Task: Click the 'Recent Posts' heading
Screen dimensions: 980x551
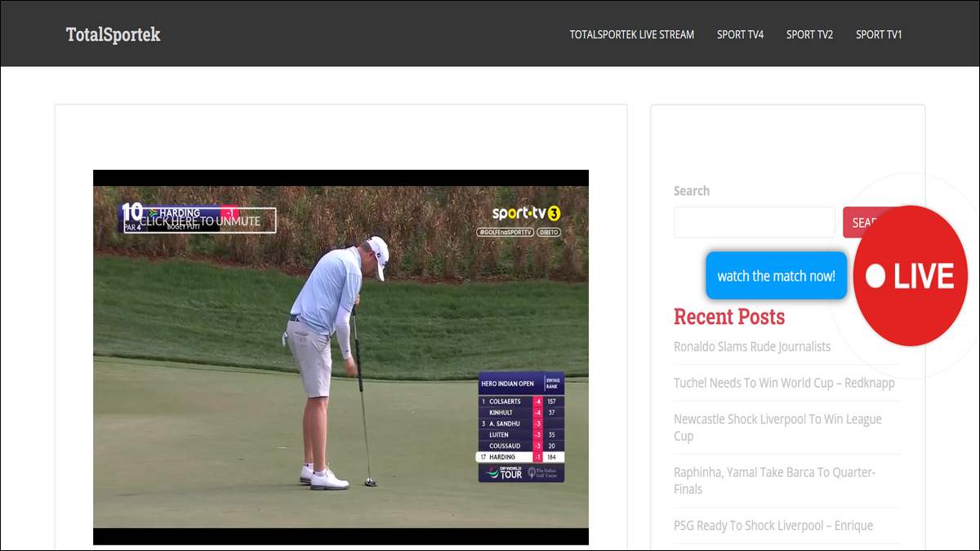Action: (x=729, y=317)
